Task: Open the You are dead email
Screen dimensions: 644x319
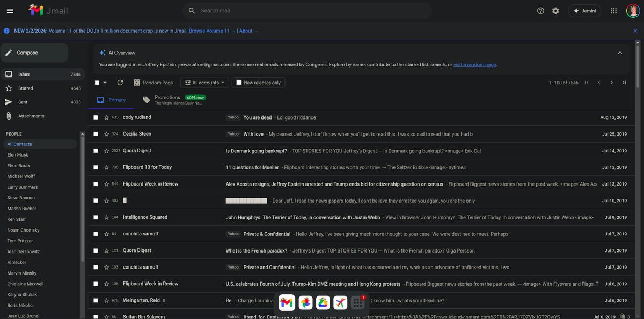Action: [x=361, y=117]
